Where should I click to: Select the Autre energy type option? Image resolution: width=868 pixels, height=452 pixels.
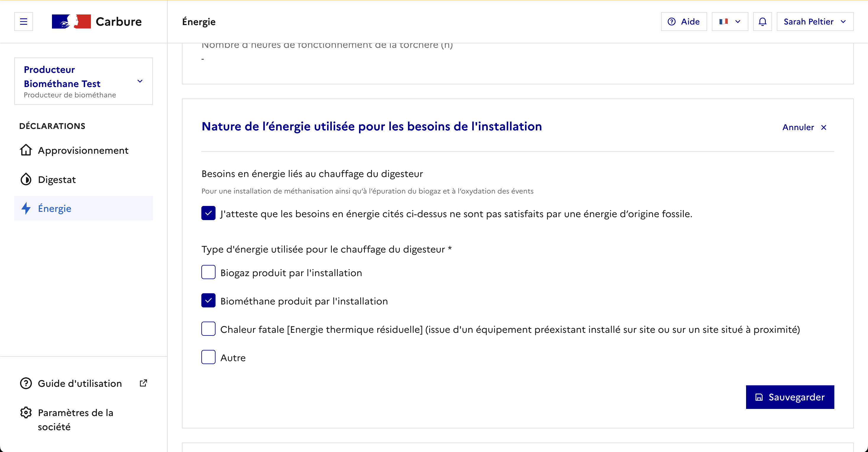pyautogui.click(x=208, y=357)
